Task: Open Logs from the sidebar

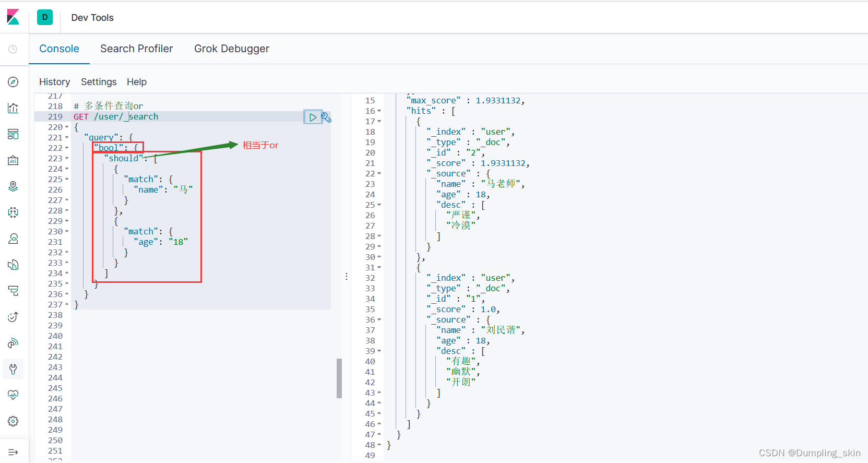Action: click(x=13, y=265)
